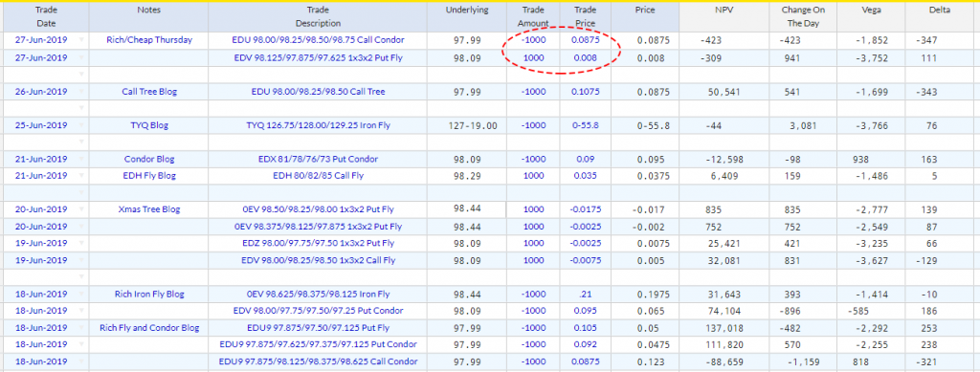
Task: Open date dropdown in EDV 98.125/97.875/97.625 Put Fly row
Action: (81, 57)
